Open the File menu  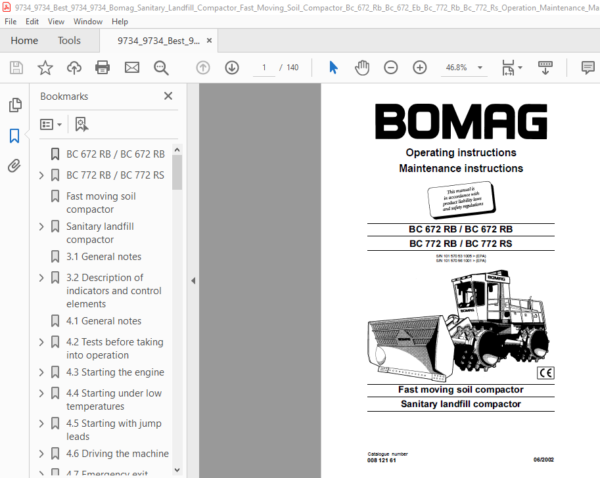tap(10, 22)
